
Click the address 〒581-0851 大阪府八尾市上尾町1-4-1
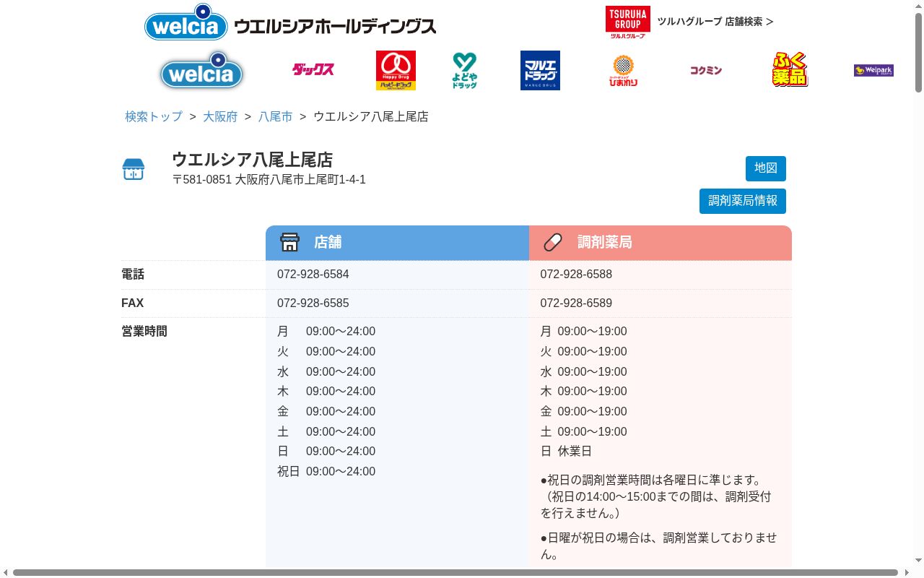[269, 180]
